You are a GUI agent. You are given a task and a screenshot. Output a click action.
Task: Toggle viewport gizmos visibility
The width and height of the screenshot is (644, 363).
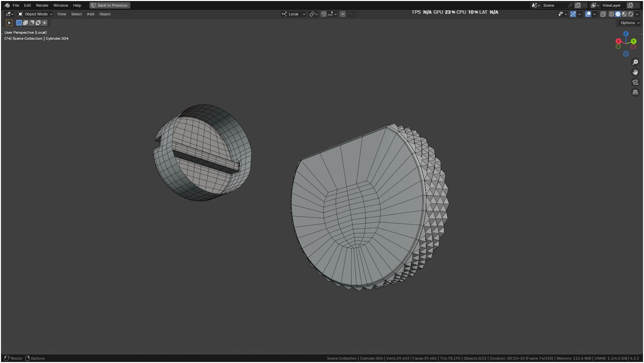573,14
